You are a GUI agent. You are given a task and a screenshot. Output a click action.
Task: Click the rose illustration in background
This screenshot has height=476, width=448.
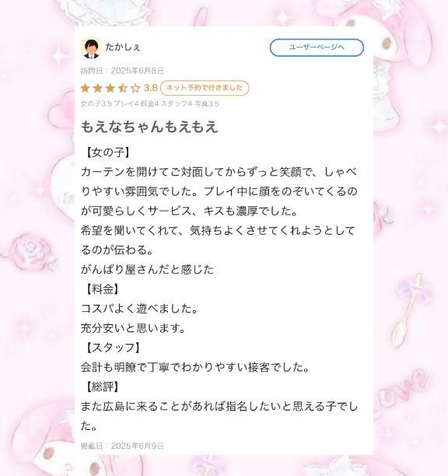tap(32, 252)
